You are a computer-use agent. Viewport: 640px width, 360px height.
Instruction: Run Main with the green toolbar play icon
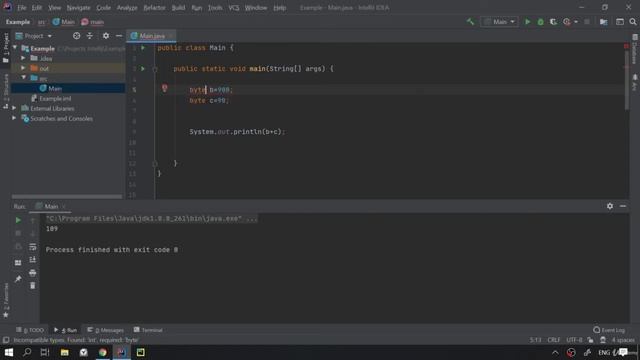click(527, 22)
